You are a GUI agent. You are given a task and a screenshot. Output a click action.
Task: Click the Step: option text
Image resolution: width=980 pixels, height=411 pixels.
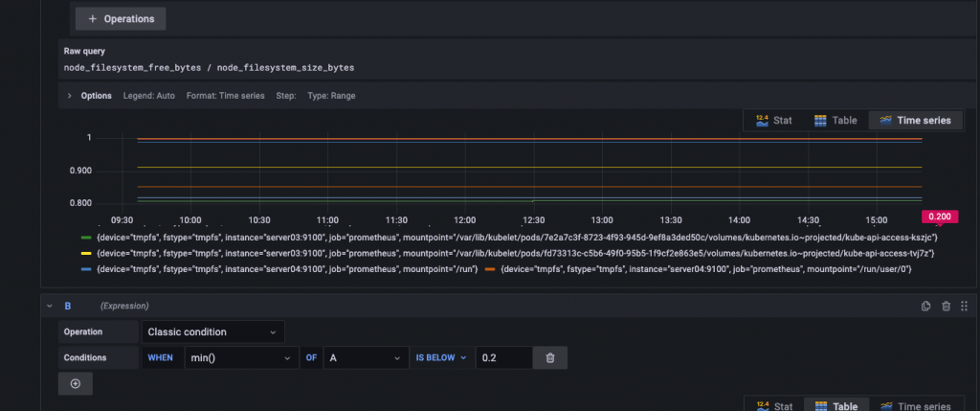point(286,96)
